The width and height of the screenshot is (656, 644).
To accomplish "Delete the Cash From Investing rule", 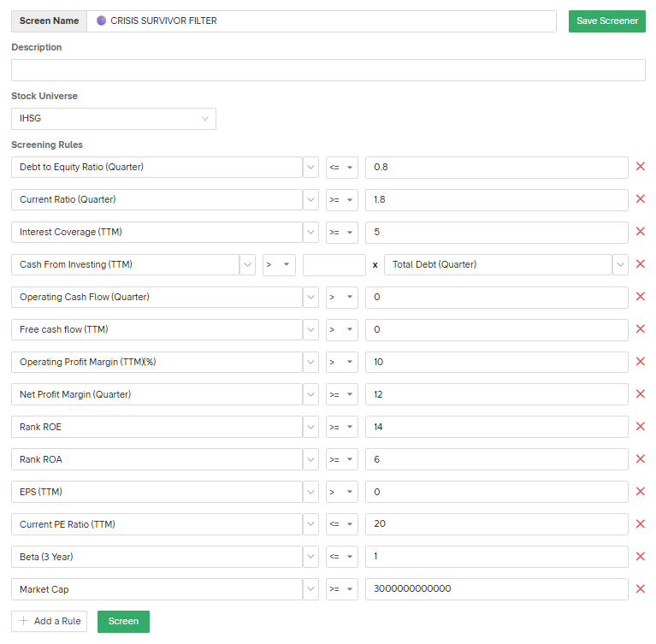I will click(x=640, y=264).
